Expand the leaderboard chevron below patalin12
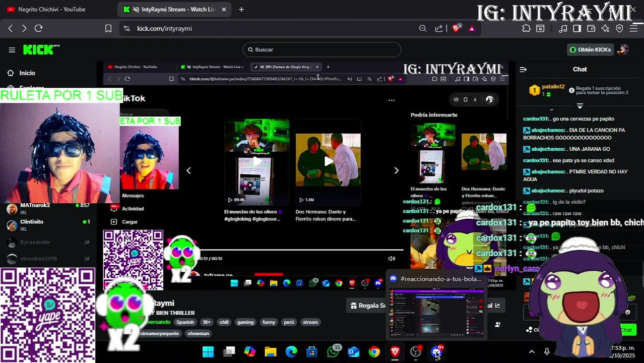The image size is (644, 363). point(580,106)
